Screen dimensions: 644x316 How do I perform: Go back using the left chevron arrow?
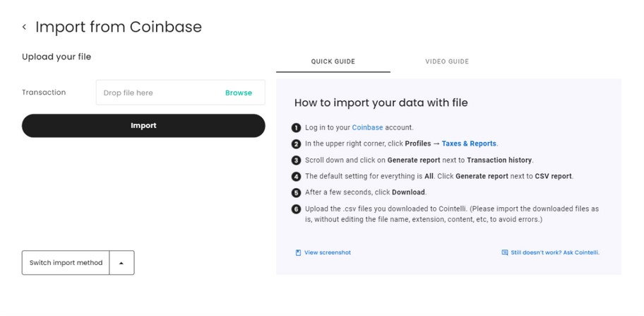[x=24, y=27]
